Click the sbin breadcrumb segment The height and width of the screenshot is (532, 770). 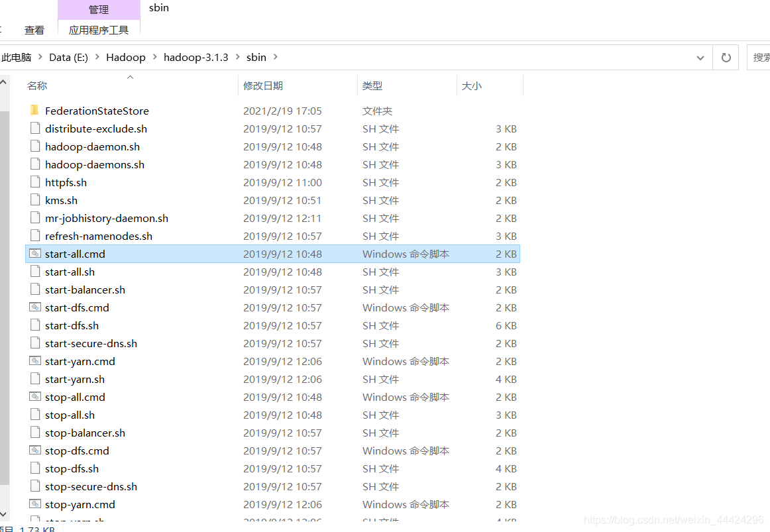click(256, 57)
